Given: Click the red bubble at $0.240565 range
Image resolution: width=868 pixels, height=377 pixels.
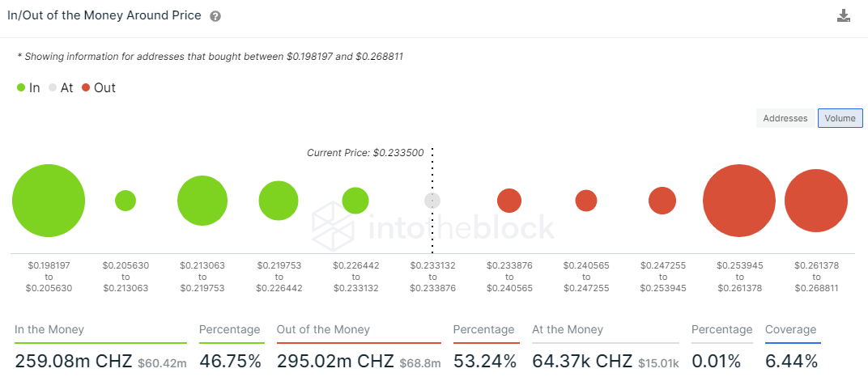Looking at the screenshot, I should point(586,201).
